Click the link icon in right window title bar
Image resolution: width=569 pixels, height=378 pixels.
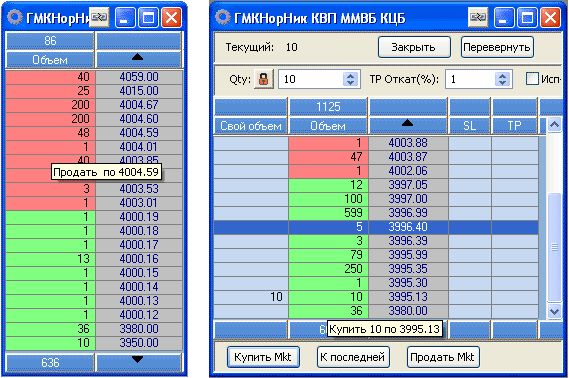pyautogui.click(x=478, y=17)
